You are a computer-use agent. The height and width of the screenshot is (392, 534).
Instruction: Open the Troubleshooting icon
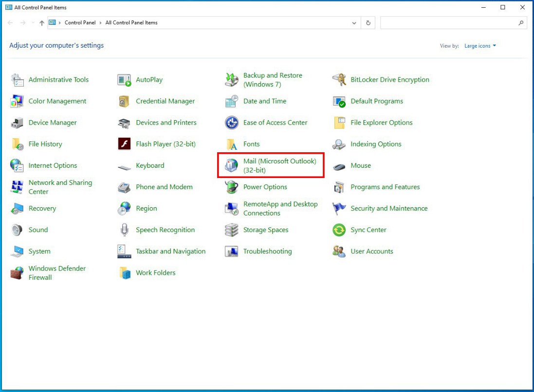(x=232, y=251)
